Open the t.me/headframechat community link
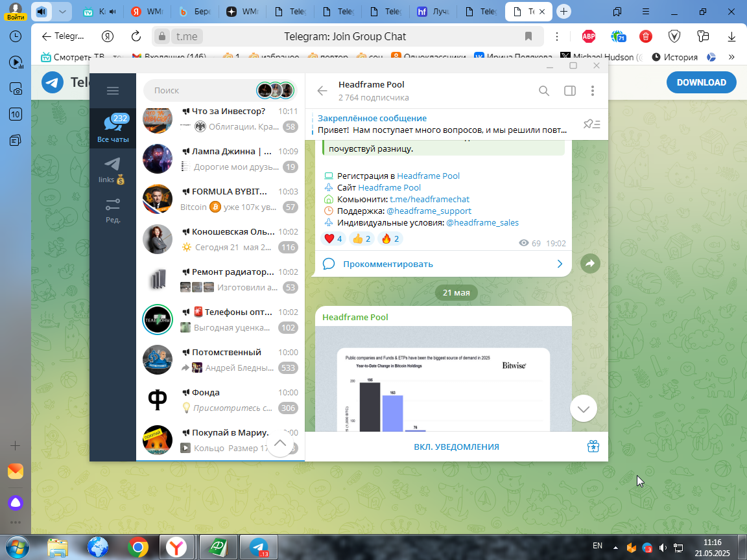 (429, 199)
